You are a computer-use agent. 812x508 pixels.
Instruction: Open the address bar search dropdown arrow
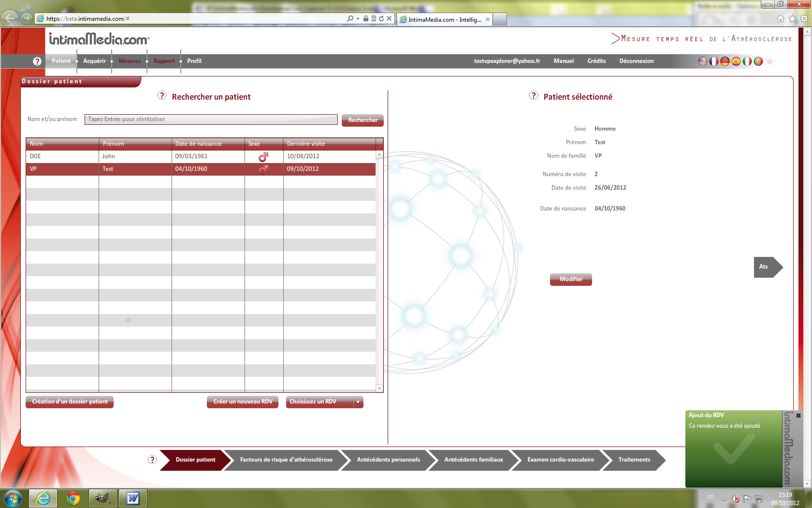pos(358,19)
